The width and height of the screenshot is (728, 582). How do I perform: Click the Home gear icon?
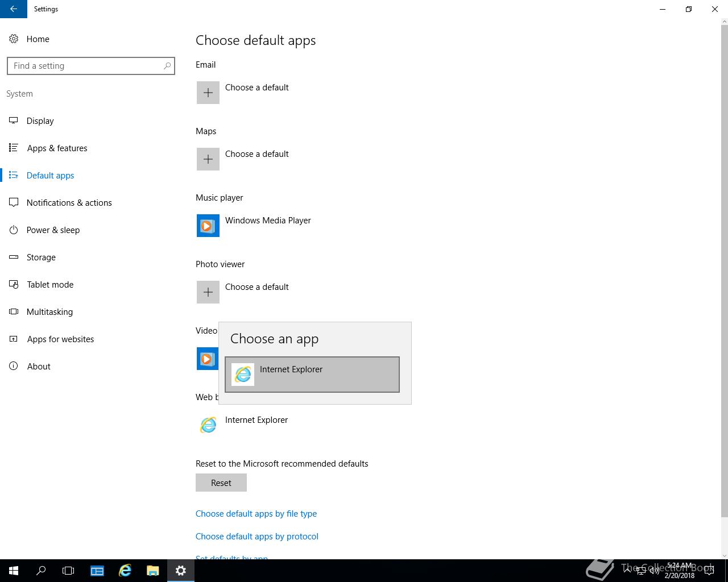[x=14, y=39]
